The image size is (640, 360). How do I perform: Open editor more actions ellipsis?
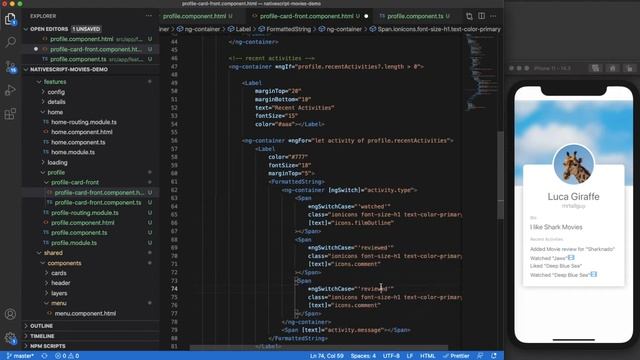tap(493, 16)
